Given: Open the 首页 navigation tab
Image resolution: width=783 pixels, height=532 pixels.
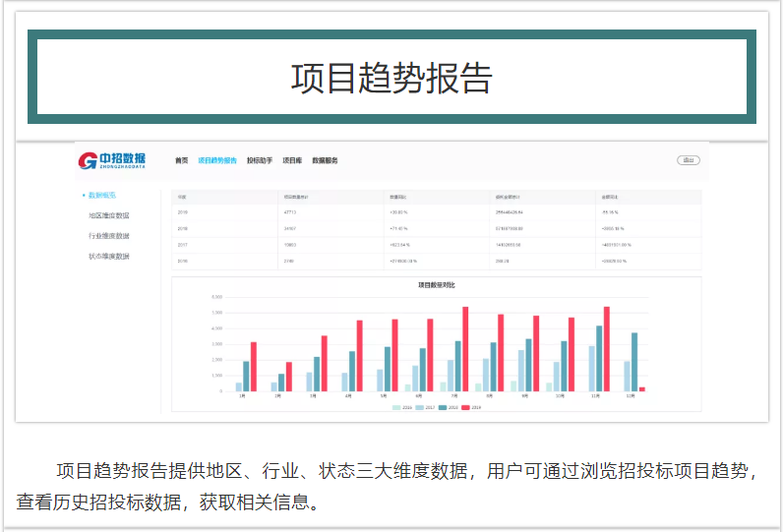Looking at the screenshot, I should click(181, 160).
